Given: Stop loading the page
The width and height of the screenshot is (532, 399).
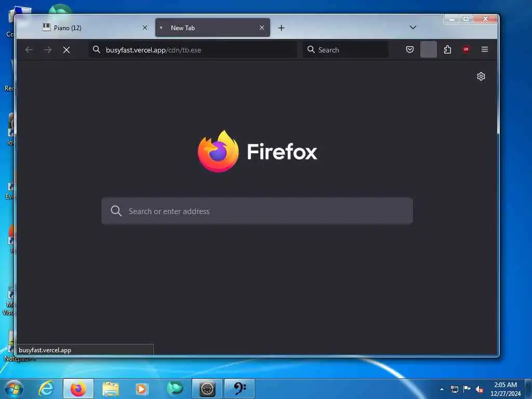Looking at the screenshot, I should tap(66, 50).
